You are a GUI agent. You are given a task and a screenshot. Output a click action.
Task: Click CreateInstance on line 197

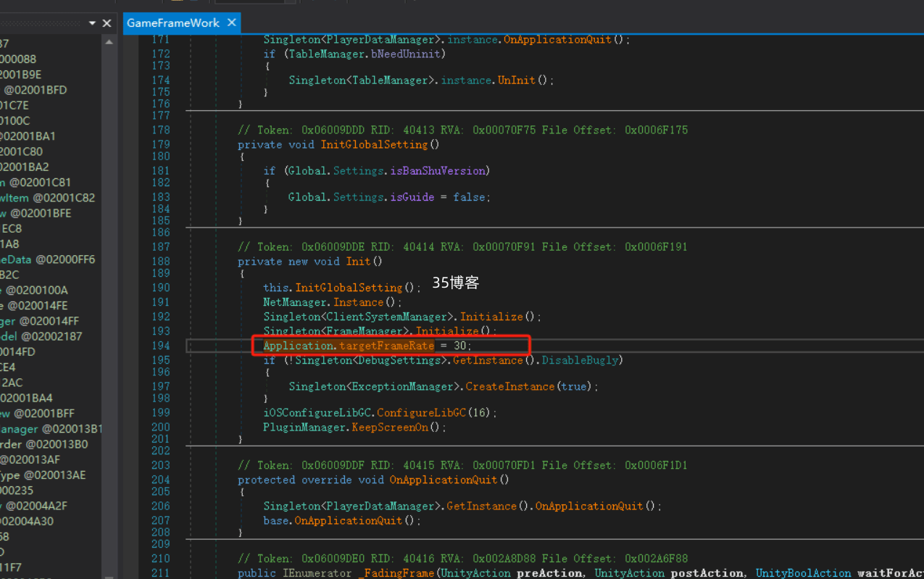(x=509, y=387)
